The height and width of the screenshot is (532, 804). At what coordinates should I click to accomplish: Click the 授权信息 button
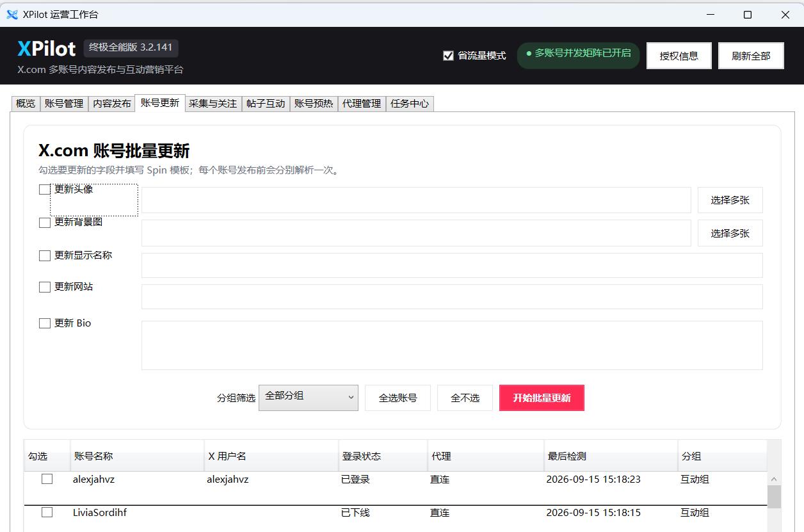coord(679,56)
